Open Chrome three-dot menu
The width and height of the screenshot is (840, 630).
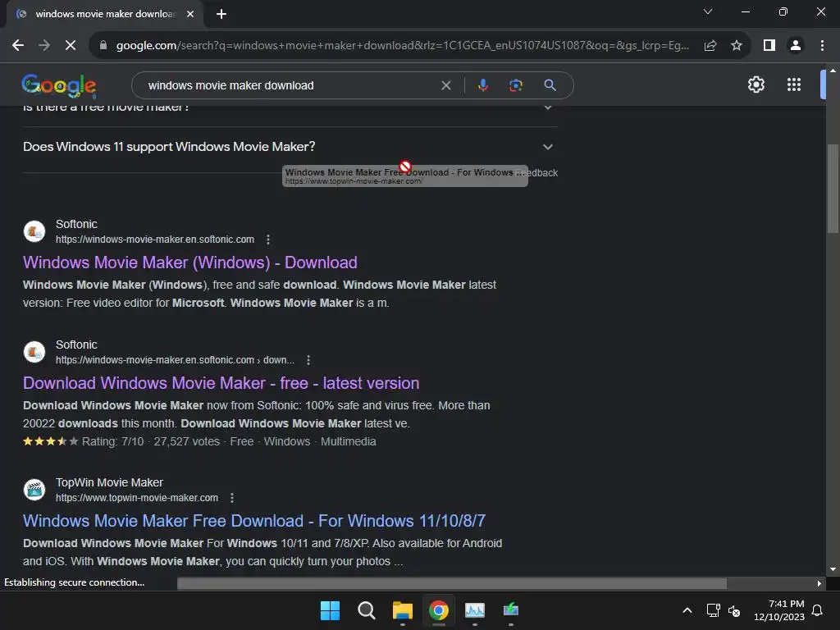click(x=822, y=46)
